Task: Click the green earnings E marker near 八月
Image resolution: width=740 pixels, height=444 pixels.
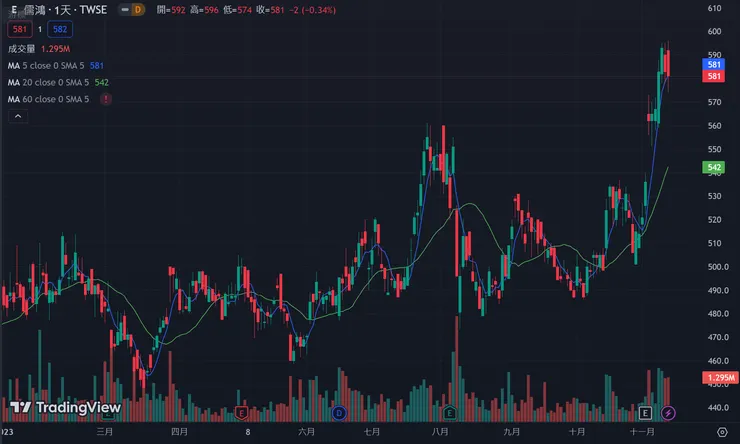Action: coord(449,413)
